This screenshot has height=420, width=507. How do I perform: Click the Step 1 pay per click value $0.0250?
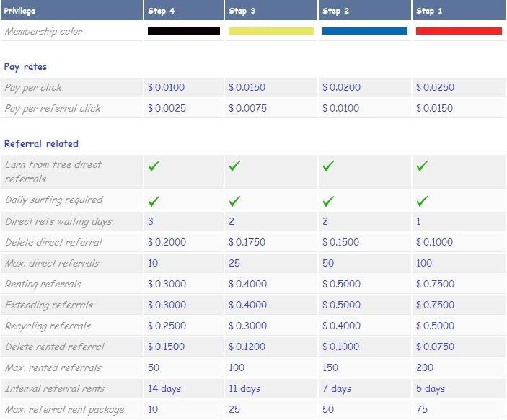pos(435,87)
